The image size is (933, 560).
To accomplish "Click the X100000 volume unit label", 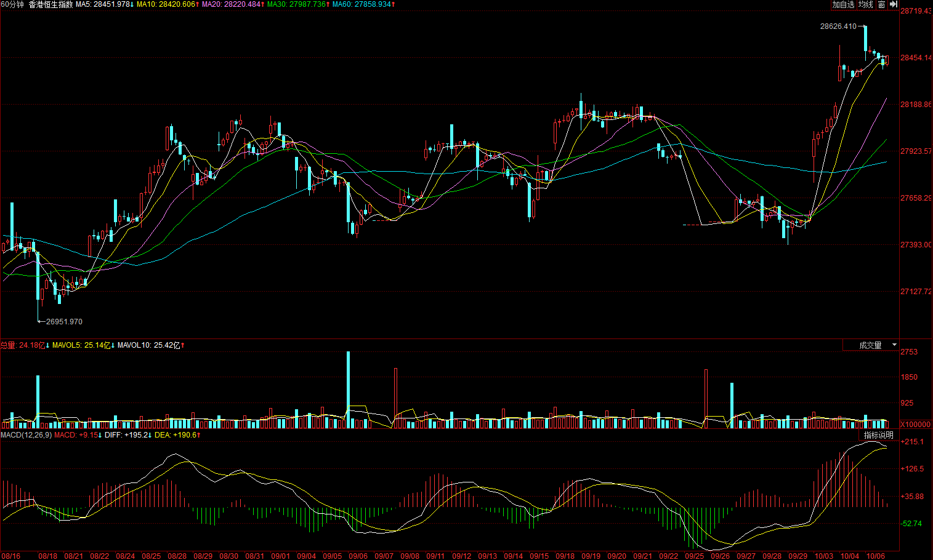I will pyautogui.click(x=916, y=425).
